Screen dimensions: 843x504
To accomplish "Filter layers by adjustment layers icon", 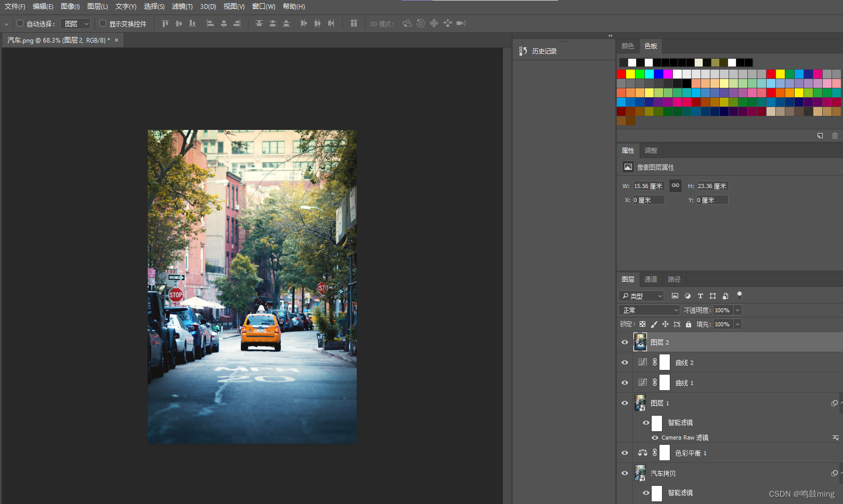I will point(688,296).
